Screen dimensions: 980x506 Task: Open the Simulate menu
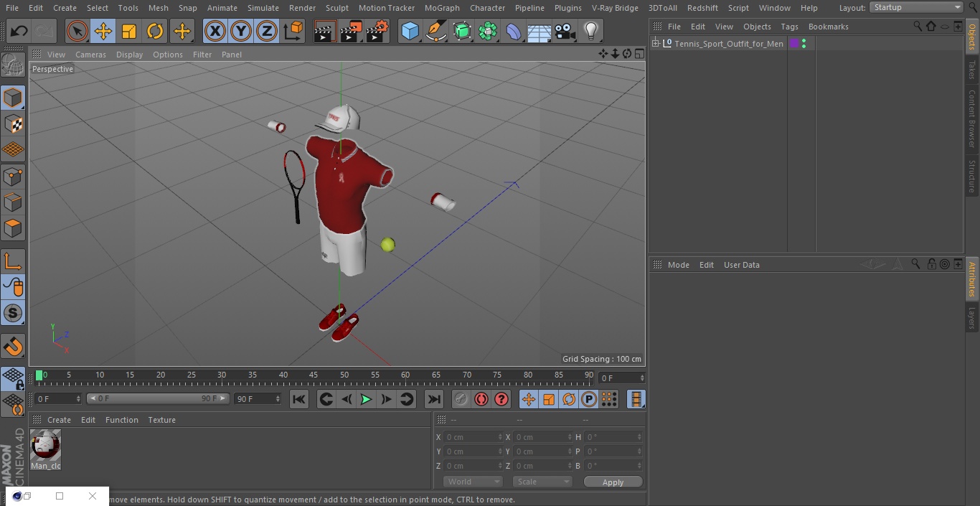(x=263, y=8)
